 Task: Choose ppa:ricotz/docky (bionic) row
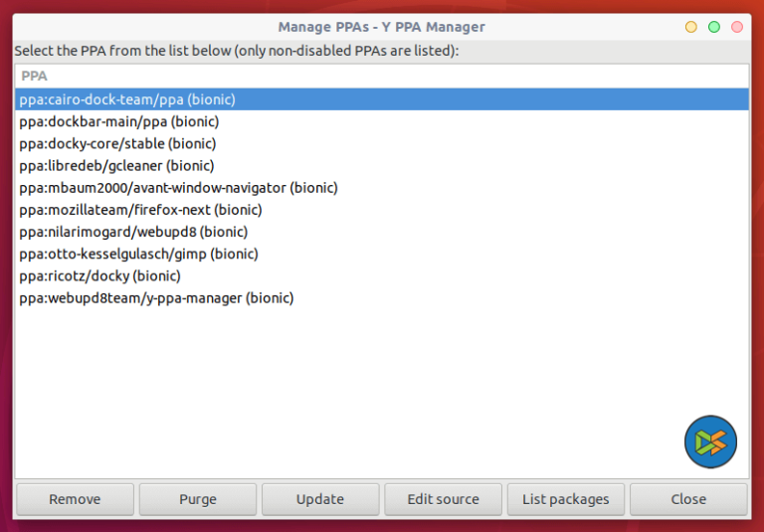(382, 276)
